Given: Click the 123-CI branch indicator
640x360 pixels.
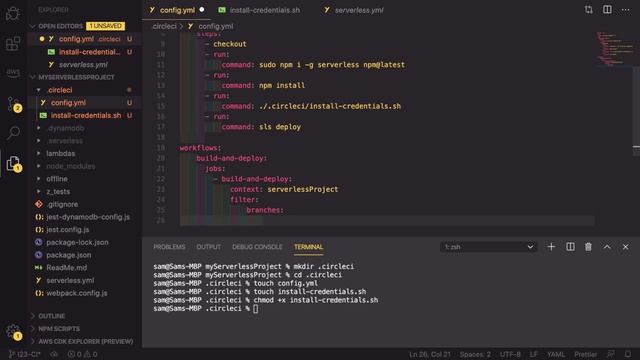Looking at the screenshot, I should tap(24, 354).
